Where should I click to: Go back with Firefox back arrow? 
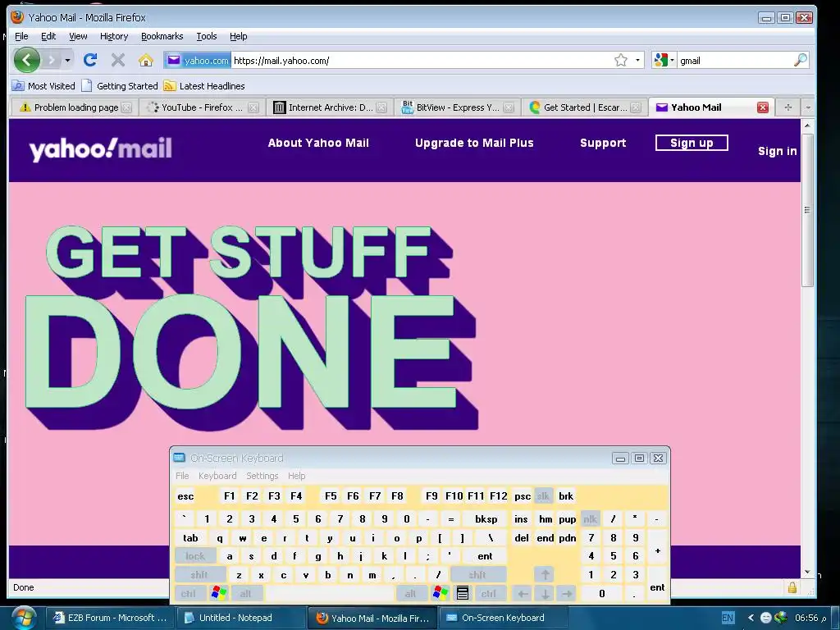26,60
